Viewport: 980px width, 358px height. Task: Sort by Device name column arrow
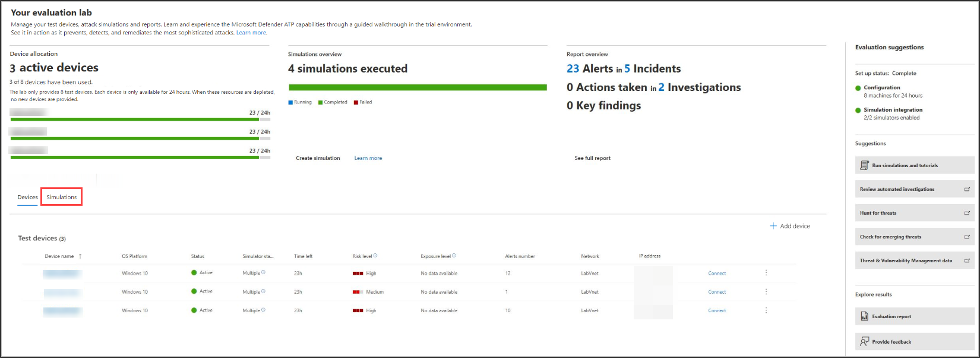pyautogui.click(x=80, y=256)
